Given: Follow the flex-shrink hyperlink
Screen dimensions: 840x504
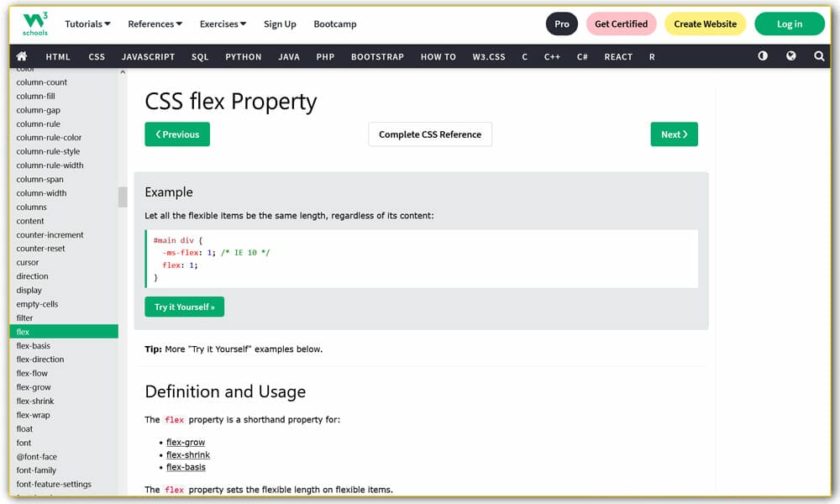Looking at the screenshot, I should coord(188,454).
